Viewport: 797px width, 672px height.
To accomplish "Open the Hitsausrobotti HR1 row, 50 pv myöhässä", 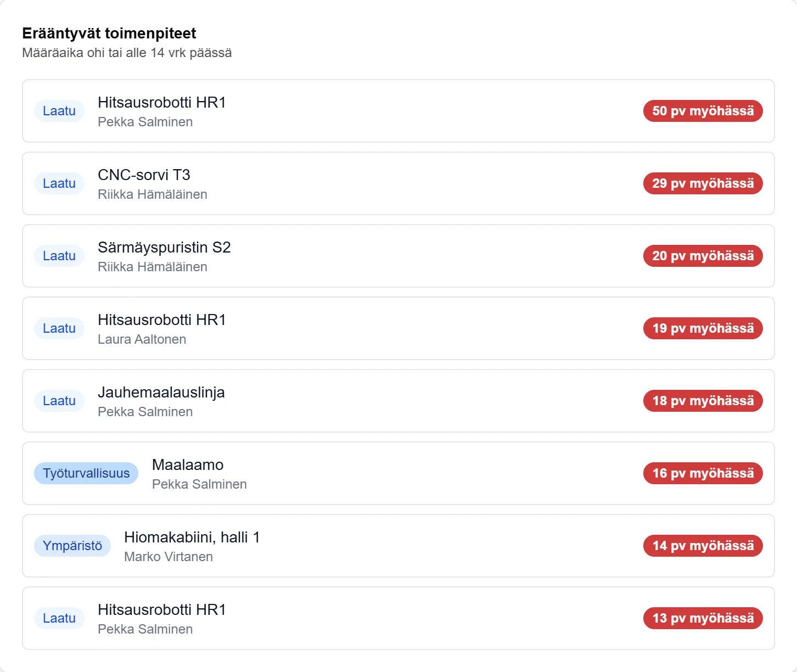I will coord(398,111).
